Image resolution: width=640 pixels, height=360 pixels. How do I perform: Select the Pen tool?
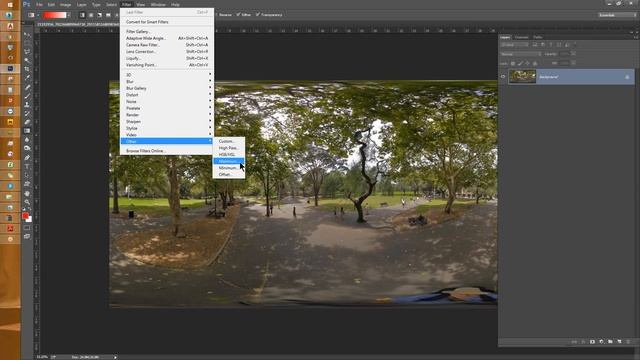27,158
